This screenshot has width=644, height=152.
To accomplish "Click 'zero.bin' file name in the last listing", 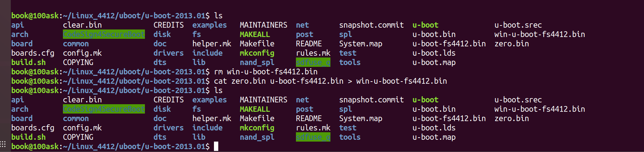I will click(512, 118).
